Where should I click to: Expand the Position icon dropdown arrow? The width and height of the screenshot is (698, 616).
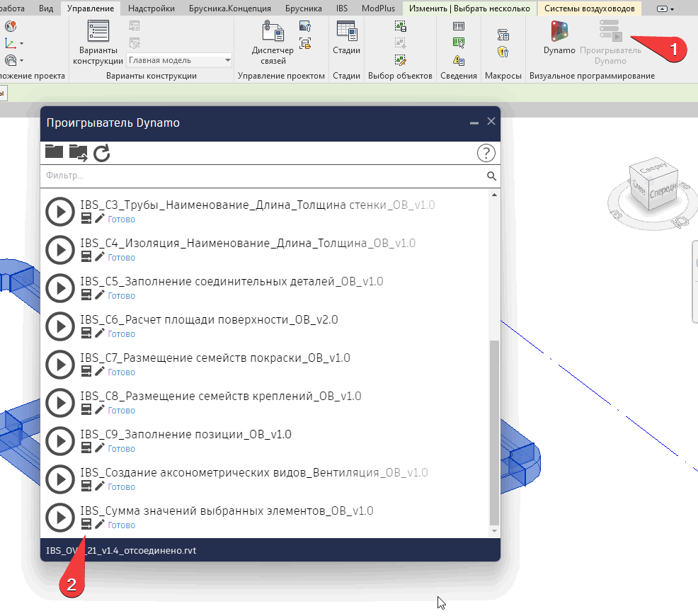click(21, 60)
